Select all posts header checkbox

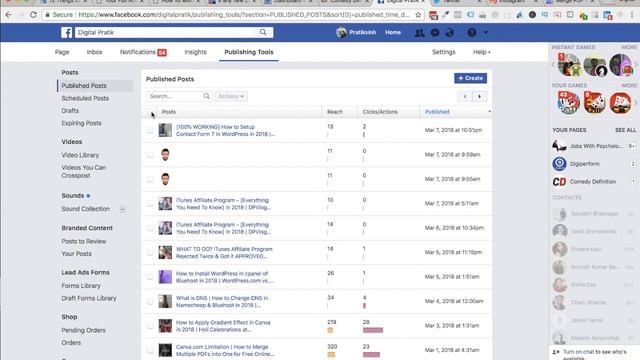tap(150, 112)
